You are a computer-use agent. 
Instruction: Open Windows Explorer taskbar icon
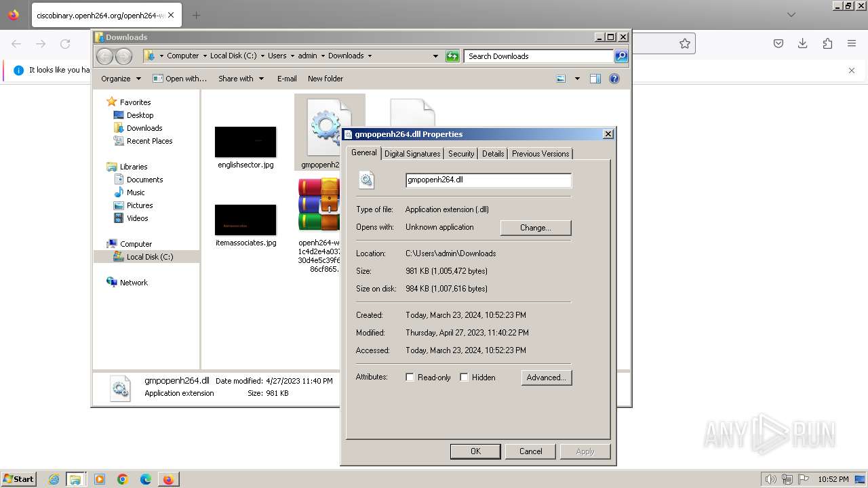(75, 479)
